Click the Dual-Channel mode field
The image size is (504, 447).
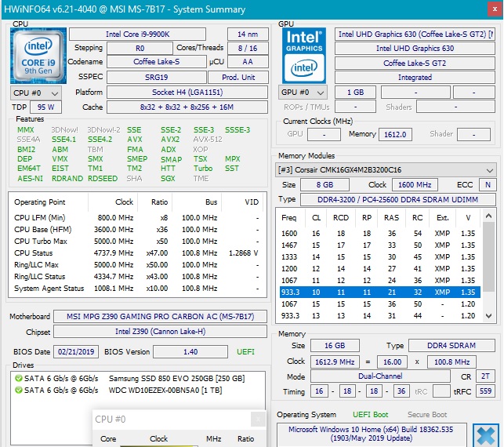(x=380, y=376)
